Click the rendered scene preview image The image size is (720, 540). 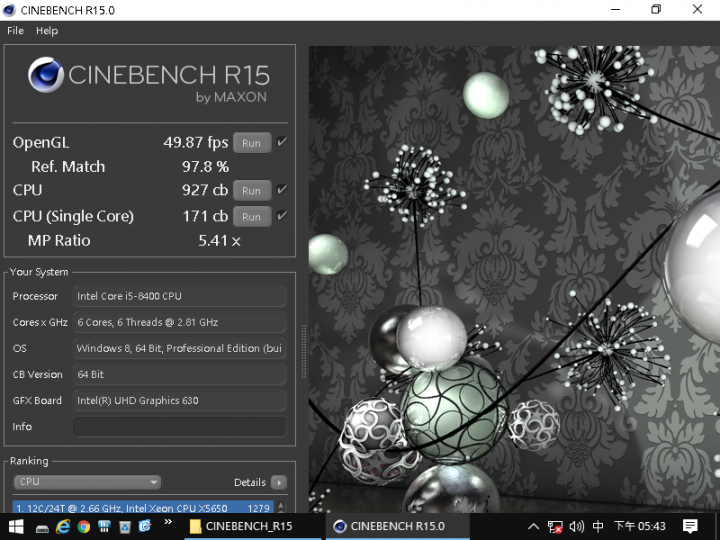(x=514, y=279)
